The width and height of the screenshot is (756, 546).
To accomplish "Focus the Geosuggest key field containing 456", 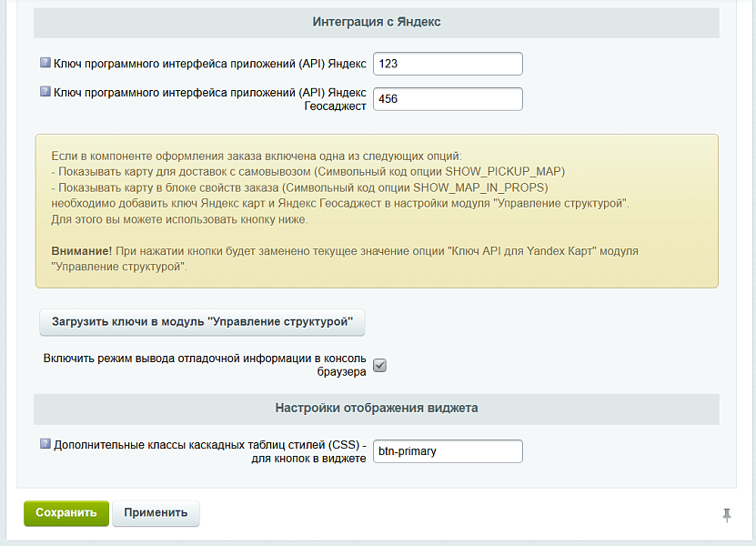I will pyautogui.click(x=448, y=99).
